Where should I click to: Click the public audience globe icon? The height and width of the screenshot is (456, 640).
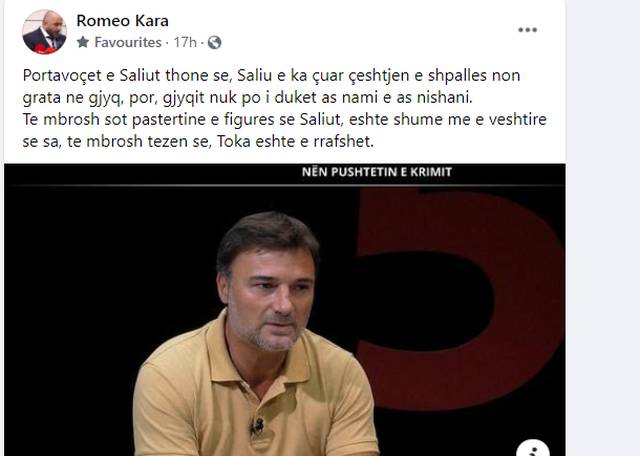tap(214, 42)
